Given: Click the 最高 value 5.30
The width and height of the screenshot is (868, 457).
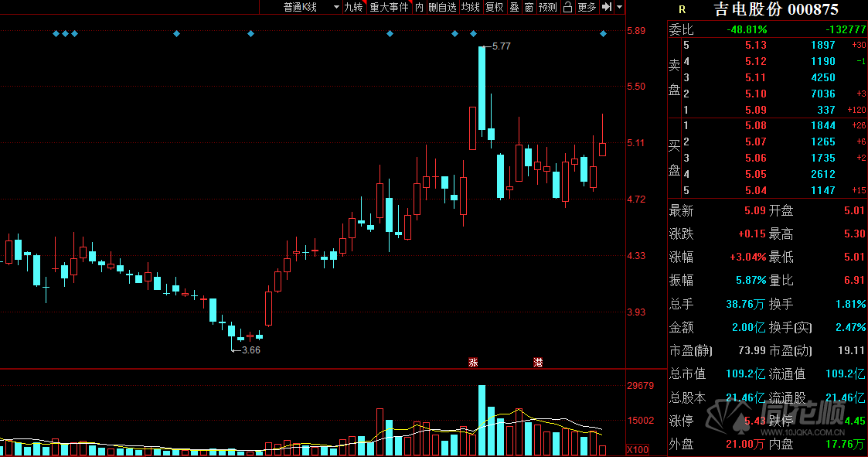Looking at the screenshot, I should pyautogui.click(x=854, y=234).
